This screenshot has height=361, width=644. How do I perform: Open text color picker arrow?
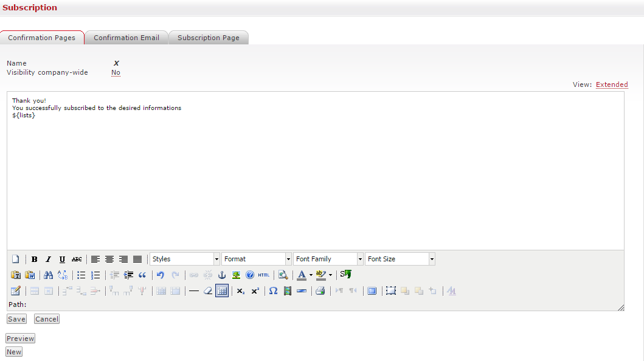311,275
